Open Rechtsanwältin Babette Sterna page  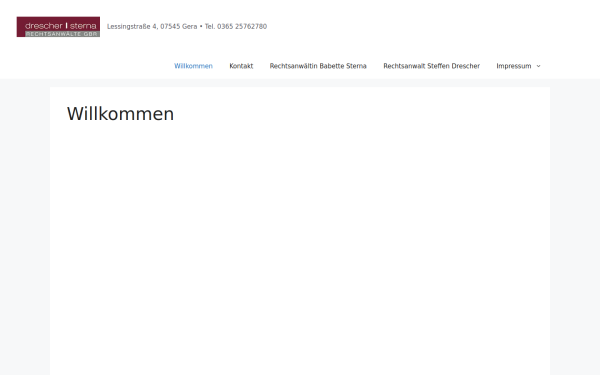[318, 66]
